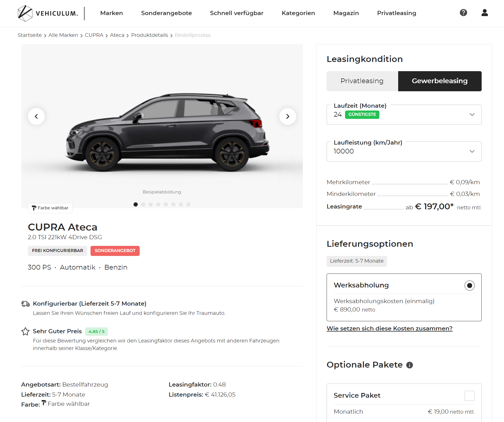The width and height of the screenshot is (504, 422).
Task: Select first carousel dot
Action: point(136,205)
